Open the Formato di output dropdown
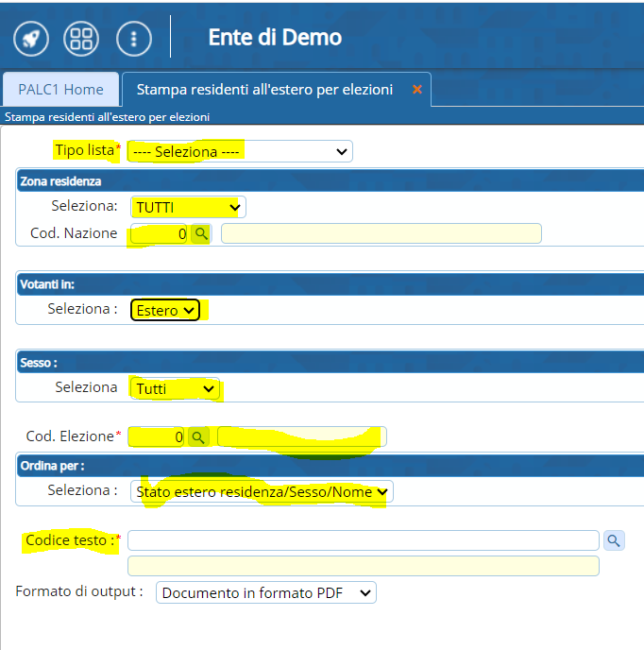 [265, 592]
